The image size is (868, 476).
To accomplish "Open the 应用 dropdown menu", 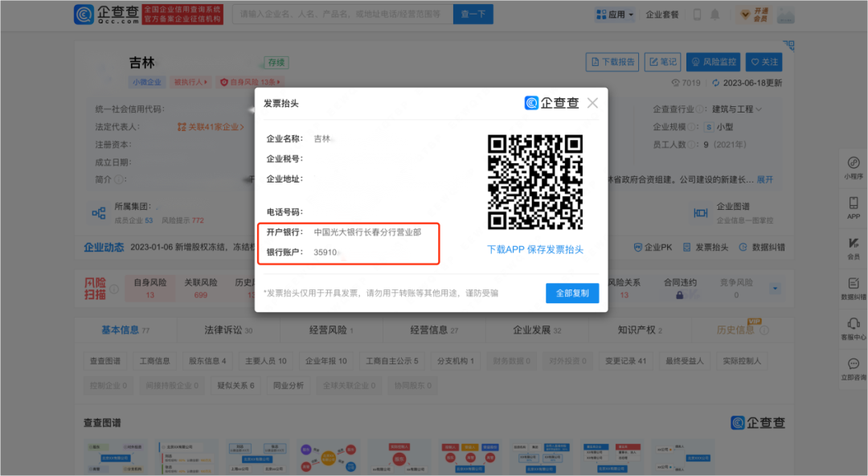I will pos(615,15).
